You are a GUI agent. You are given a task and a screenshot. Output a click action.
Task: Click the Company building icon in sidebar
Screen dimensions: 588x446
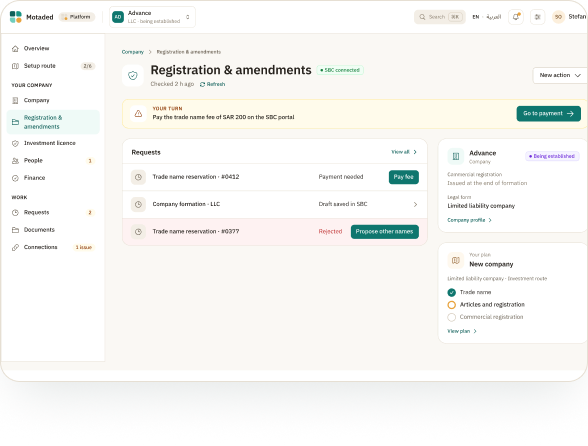pos(15,100)
